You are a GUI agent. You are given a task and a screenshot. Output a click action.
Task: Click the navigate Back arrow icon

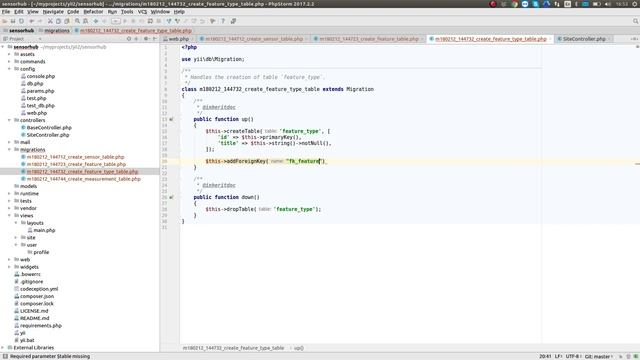[x=96, y=21]
